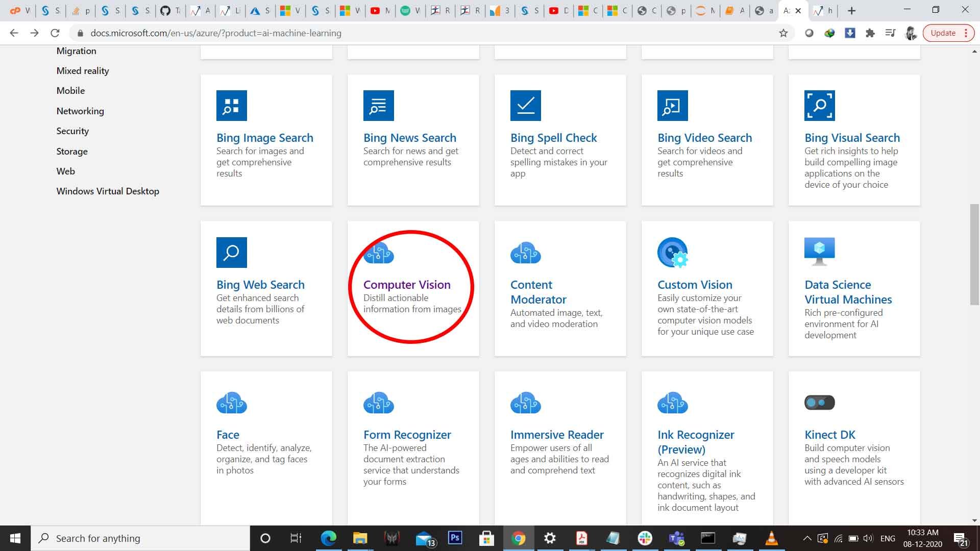Select Windows Virtual Desktop category
This screenshot has width=980, height=551.
[107, 190]
